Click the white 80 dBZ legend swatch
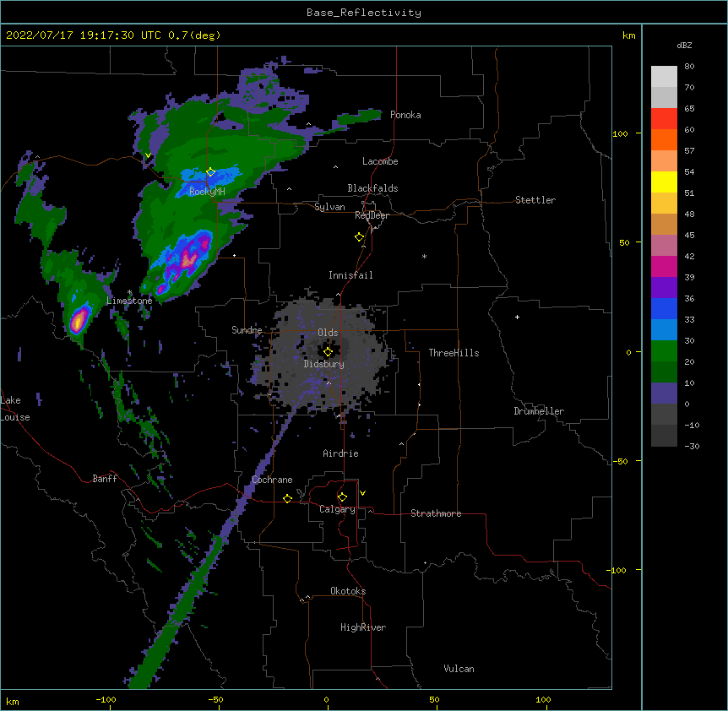This screenshot has width=728, height=711. 664,76
